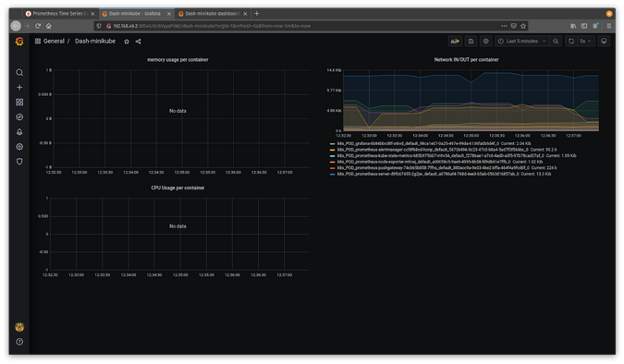Close the Dash-minikube dashboard tab
This screenshot has height=364, width=624.
click(245, 14)
